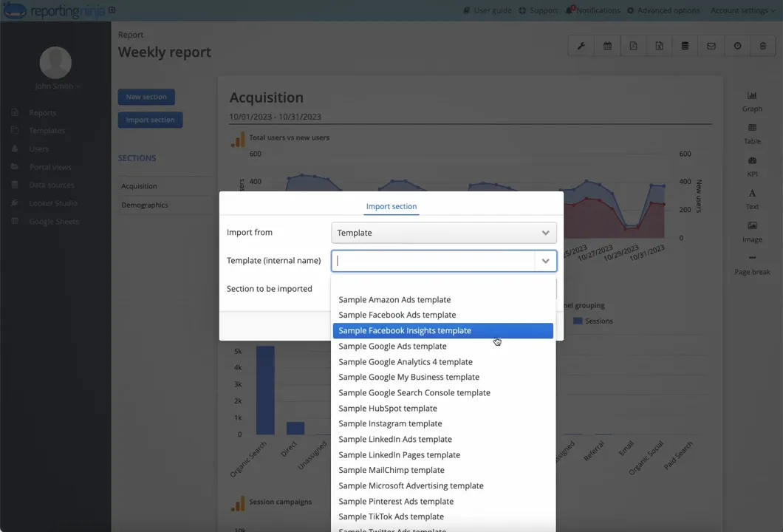Open Notifications in top bar

(592, 10)
